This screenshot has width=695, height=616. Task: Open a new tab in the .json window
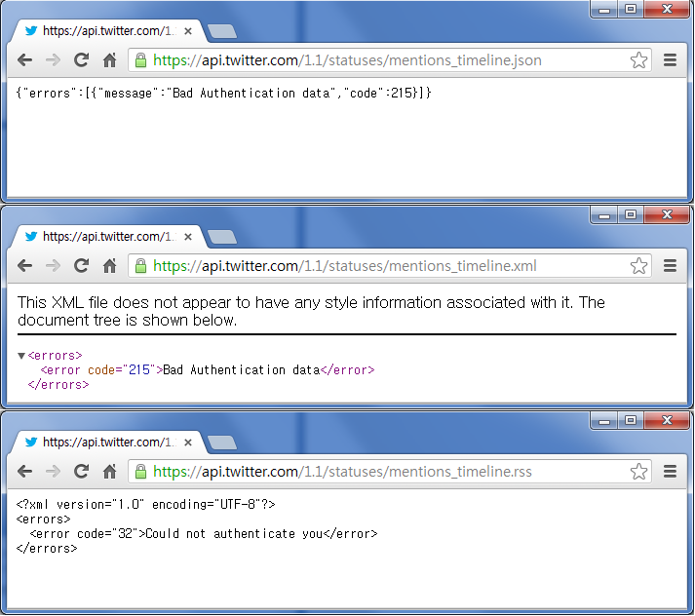pos(221,31)
